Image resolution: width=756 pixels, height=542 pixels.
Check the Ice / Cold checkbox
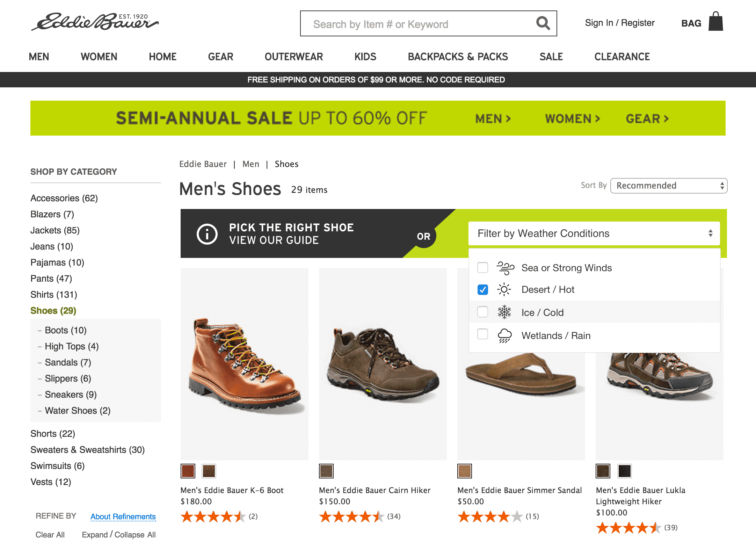[x=483, y=312]
